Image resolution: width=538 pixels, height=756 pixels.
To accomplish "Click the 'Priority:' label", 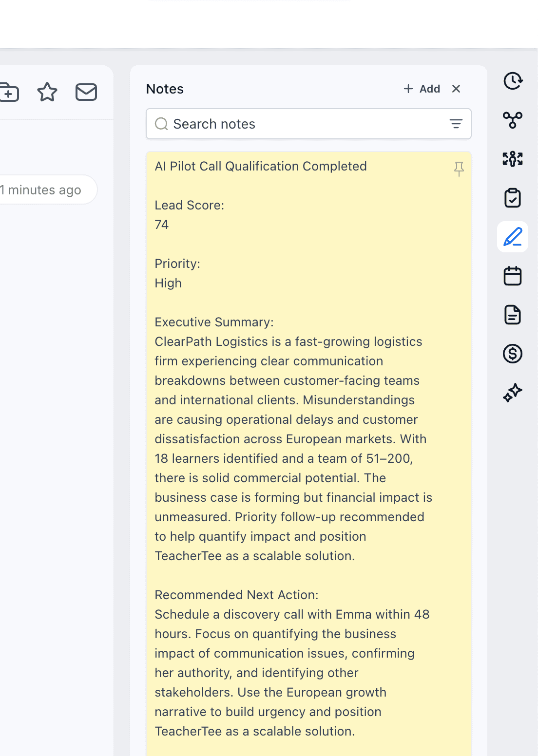I will [177, 264].
